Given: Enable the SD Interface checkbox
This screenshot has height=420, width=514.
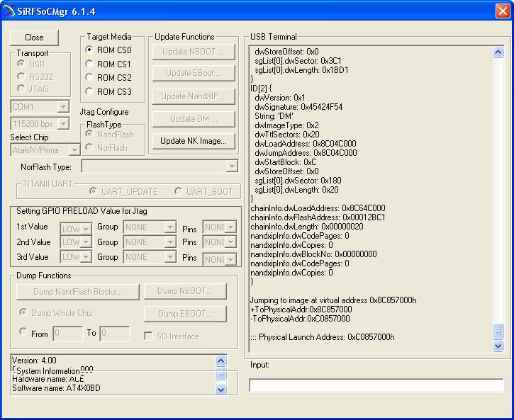Looking at the screenshot, I should [x=149, y=336].
